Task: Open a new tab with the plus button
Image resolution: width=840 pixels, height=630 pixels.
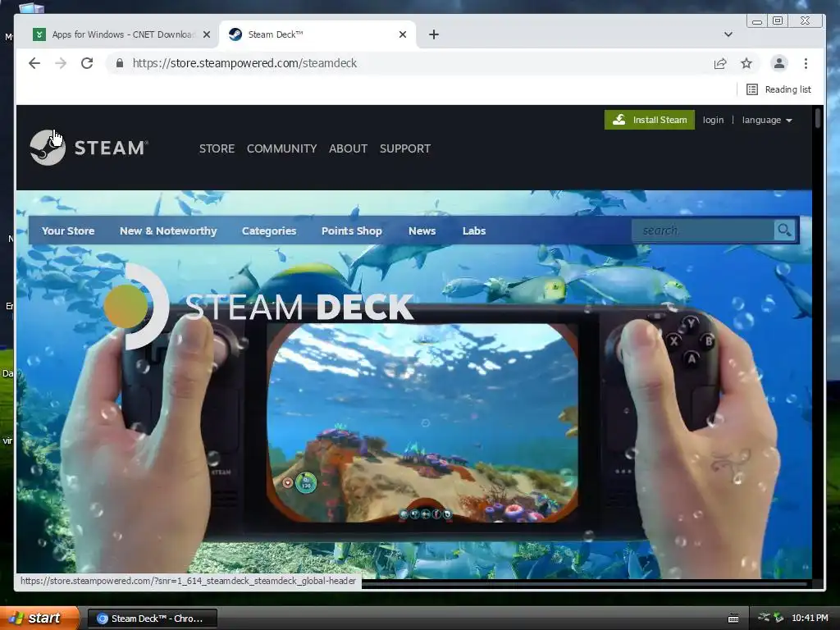Action: [434, 34]
